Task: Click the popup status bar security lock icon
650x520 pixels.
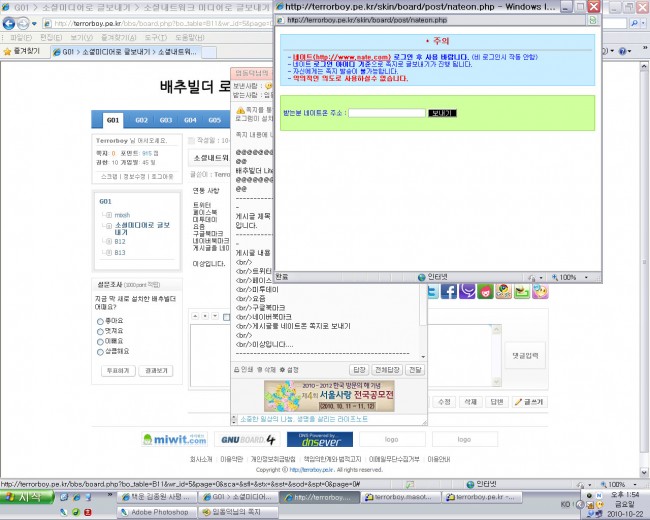Action: 532,277
